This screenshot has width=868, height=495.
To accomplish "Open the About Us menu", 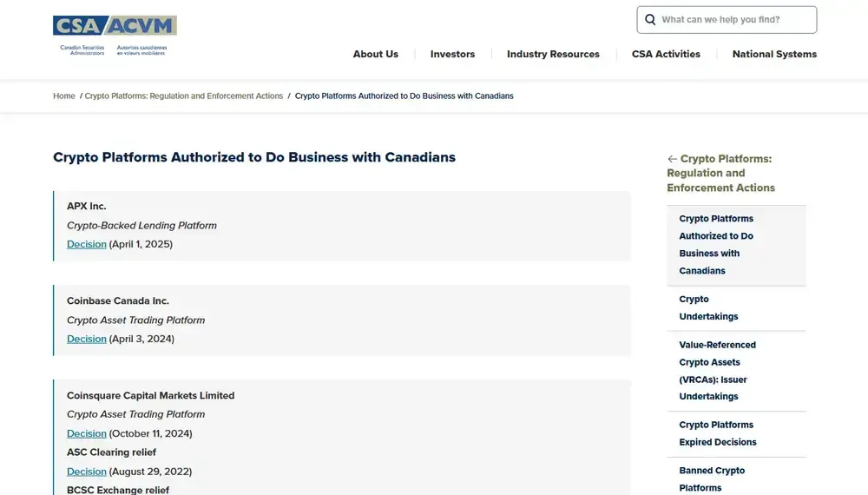I will pos(375,54).
